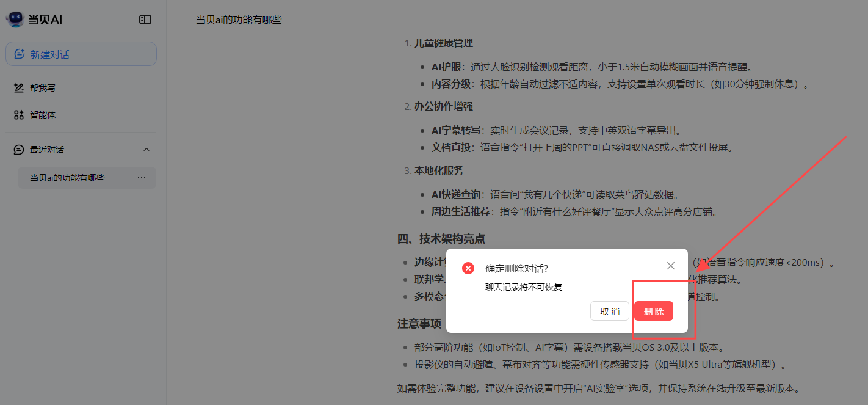
Task: Click the final line about AI实验室 option
Action: pos(599,388)
